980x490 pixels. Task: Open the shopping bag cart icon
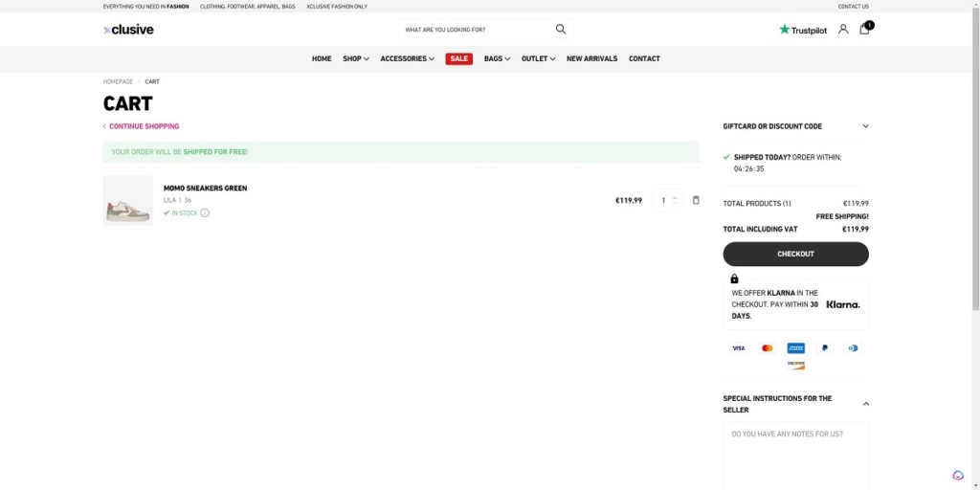864,30
